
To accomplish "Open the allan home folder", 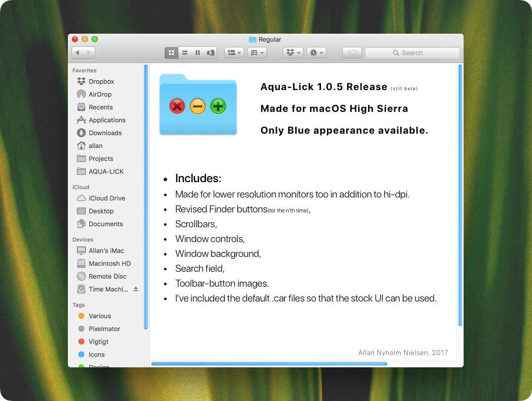I will click(108, 146).
